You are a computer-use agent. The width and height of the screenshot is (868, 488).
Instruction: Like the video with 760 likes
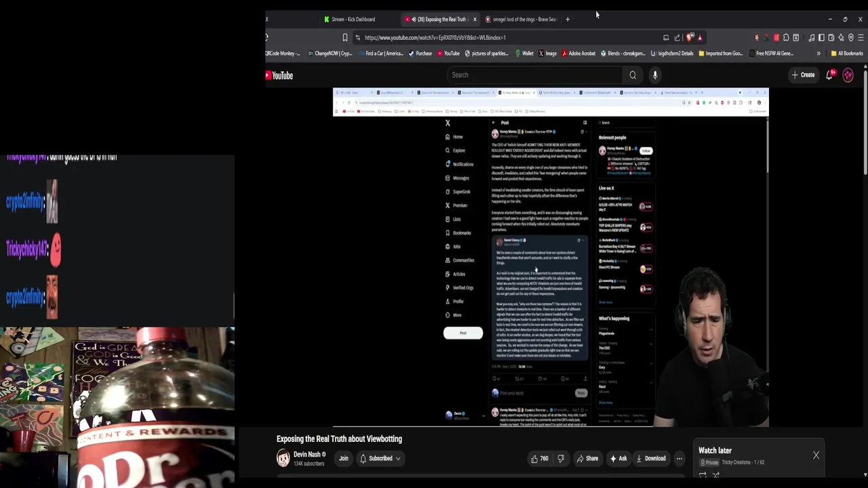[x=540, y=459]
